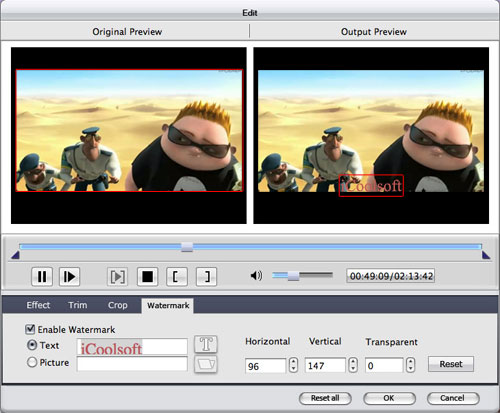Viewport: 500px width, 413px height.
Task: Pause the video playback
Action: (x=42, y=276)
